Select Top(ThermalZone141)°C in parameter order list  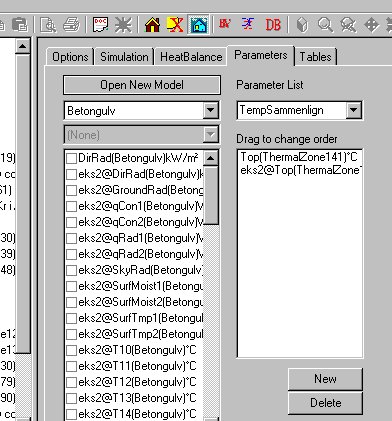pos(299,157)
